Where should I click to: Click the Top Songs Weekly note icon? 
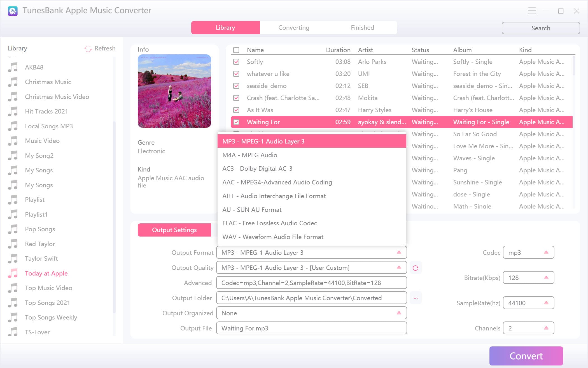[13, 317]
